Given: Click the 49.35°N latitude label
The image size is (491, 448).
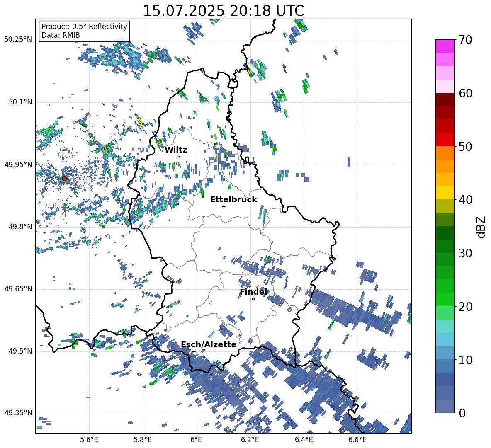Looking at the screenshot, I should 18,413.
